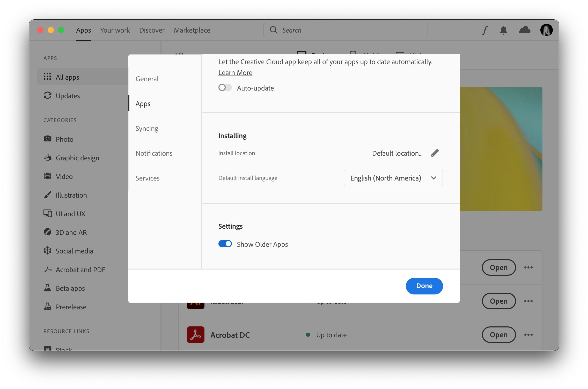This screenshot has height=389, width=588.
Task: Disable Show Older Apps
Action: click(225, 244)
